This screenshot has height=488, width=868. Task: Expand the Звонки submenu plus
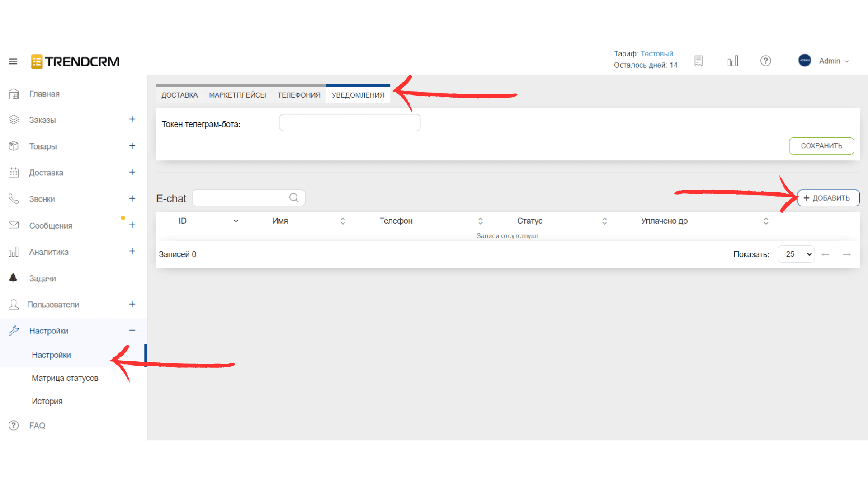(132, 198)
